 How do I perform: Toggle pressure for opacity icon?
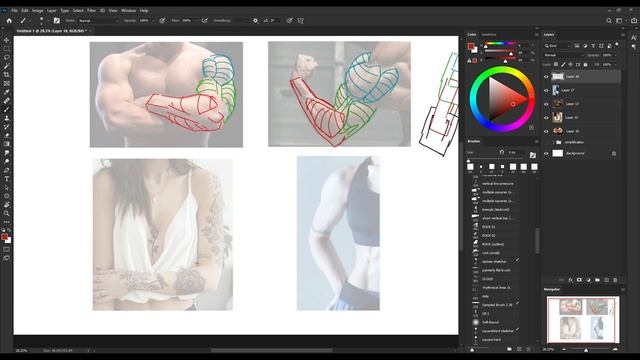click(x=162, y=20)
